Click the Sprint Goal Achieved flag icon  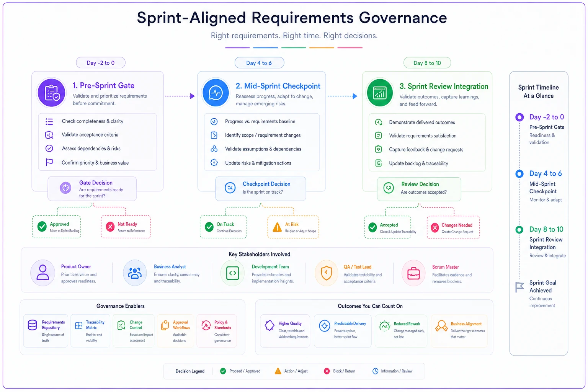[519, 287]
